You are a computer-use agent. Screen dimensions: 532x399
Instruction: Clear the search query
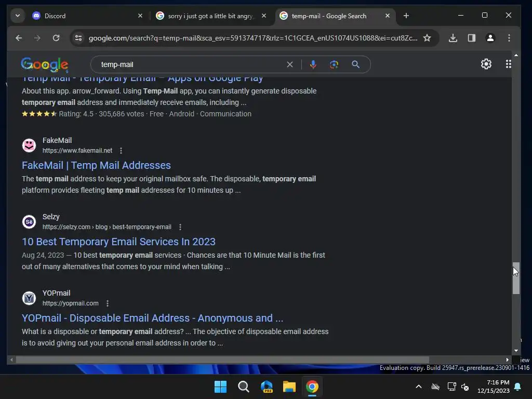coord(290,64)
